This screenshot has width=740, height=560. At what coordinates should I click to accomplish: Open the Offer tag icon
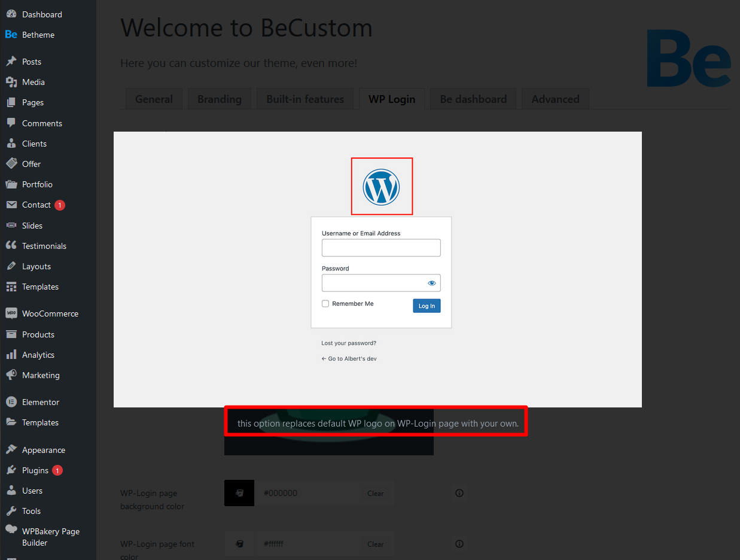tap(11, 164)
